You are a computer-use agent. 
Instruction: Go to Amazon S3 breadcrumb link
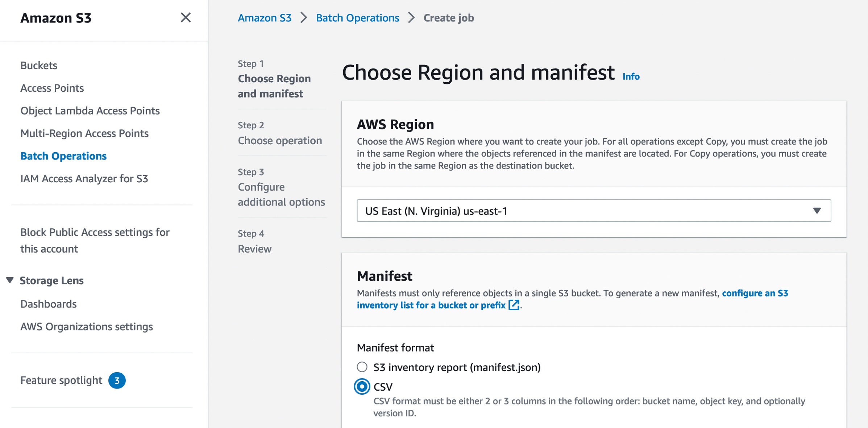click(x=265, y=18)
